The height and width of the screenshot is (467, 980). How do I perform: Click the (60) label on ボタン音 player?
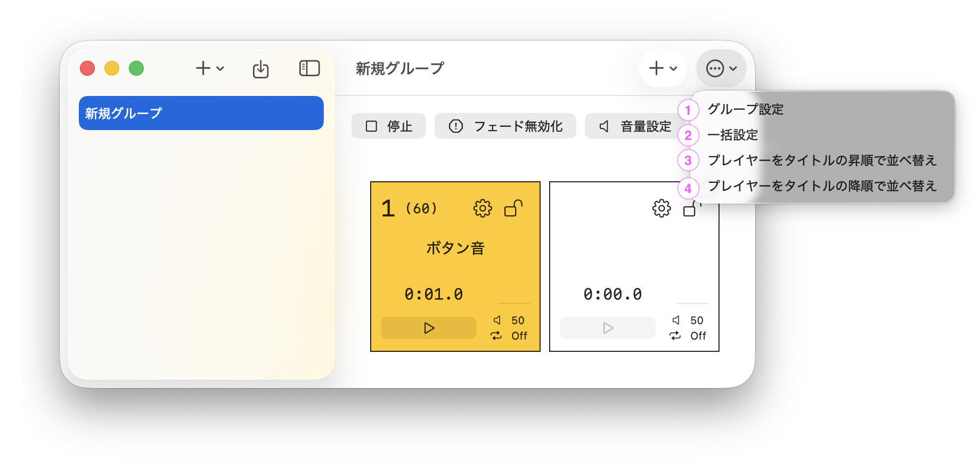[x=421, y=208]
